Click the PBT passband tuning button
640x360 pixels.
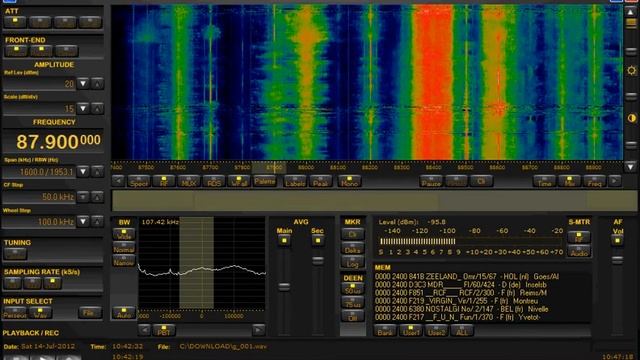164,330
